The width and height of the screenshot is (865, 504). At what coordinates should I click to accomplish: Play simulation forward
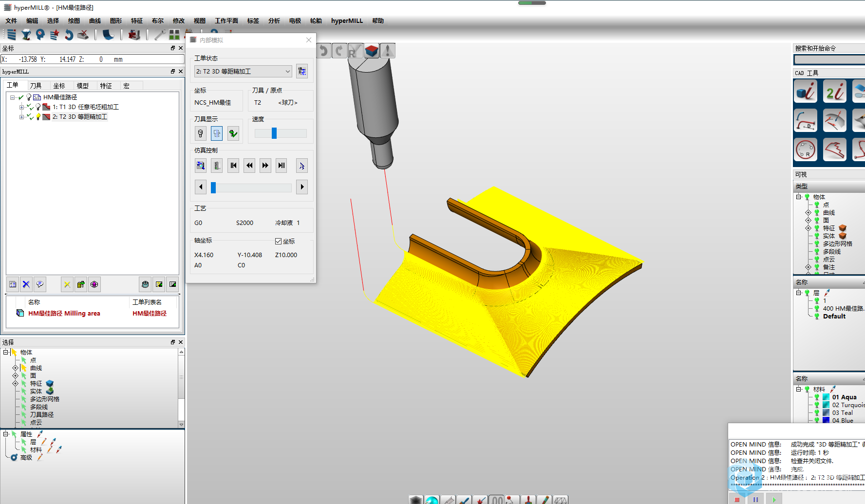(265, 166)
